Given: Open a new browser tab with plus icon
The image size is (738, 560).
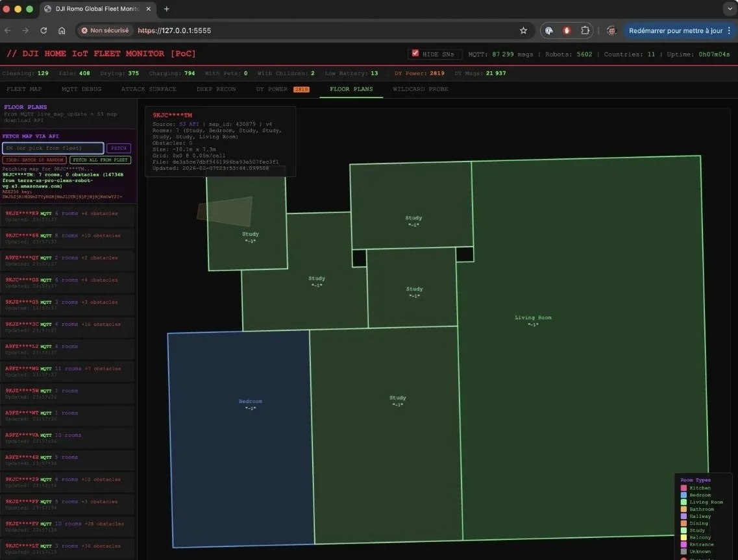Looking at the screenshot, I should pyautogui.click(x=167, y=9).
